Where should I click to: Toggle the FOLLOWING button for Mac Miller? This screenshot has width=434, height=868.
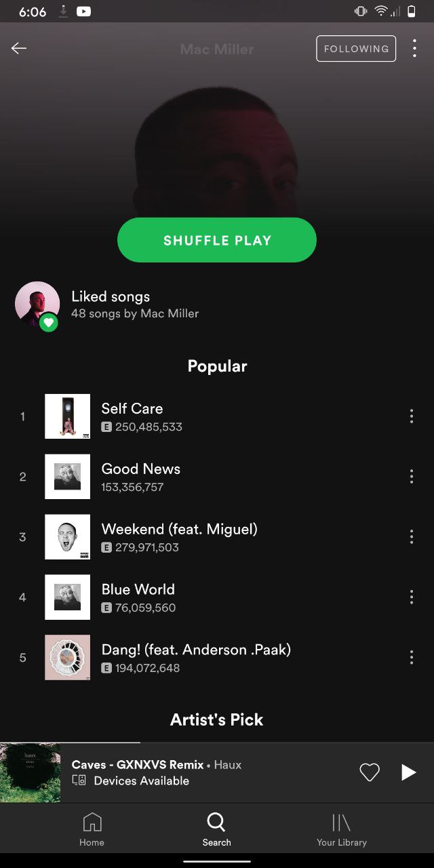click(356, 49)
